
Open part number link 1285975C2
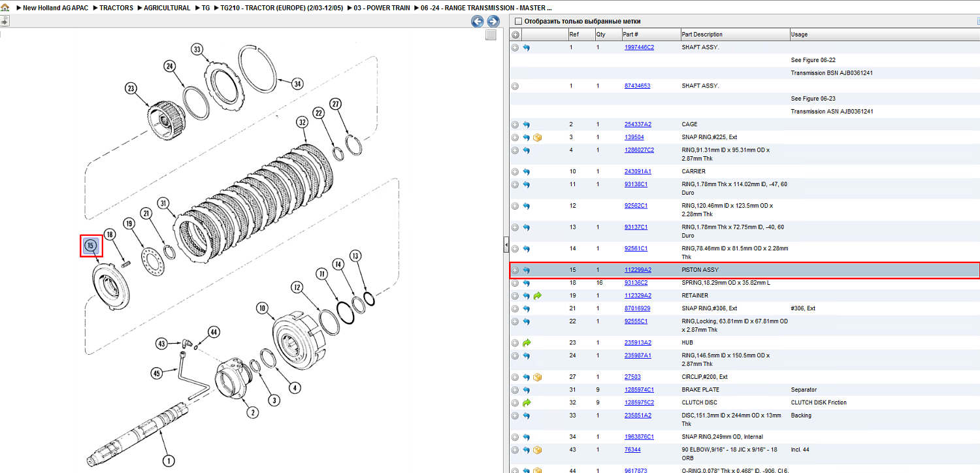(x=639, y=402)
